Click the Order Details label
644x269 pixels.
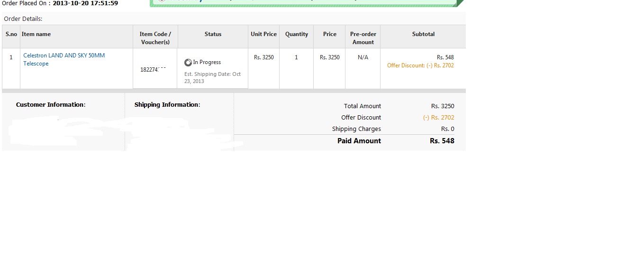23,19
